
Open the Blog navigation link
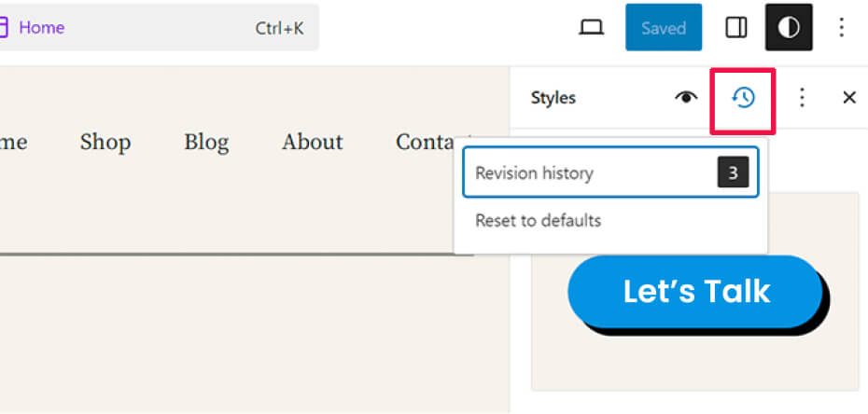206,142
